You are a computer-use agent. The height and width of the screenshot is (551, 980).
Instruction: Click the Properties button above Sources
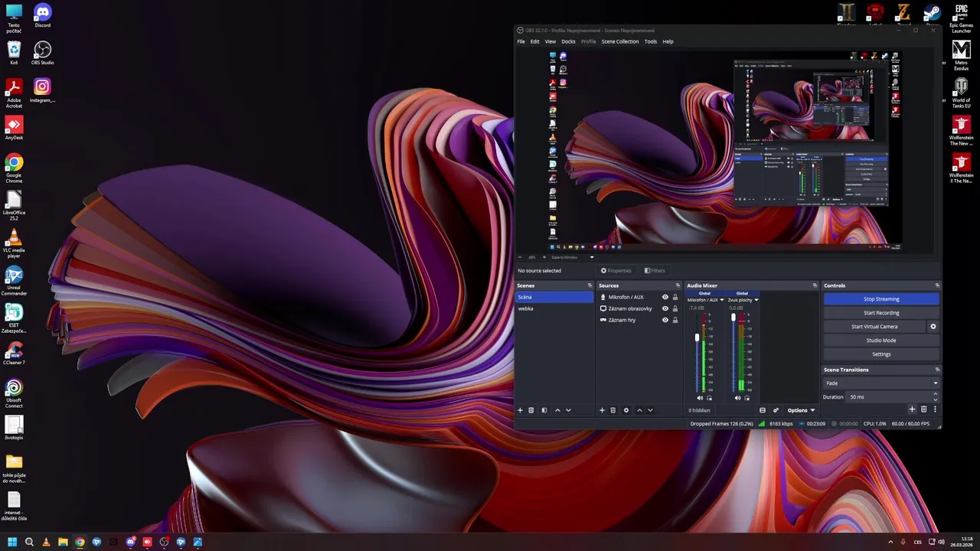point(616,271)
